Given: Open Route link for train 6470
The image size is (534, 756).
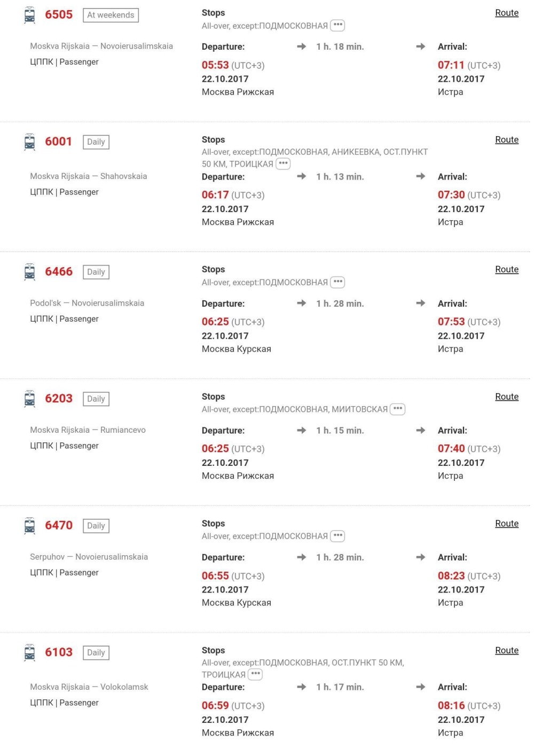Looking at the screenshot, I should pos(506,524).
